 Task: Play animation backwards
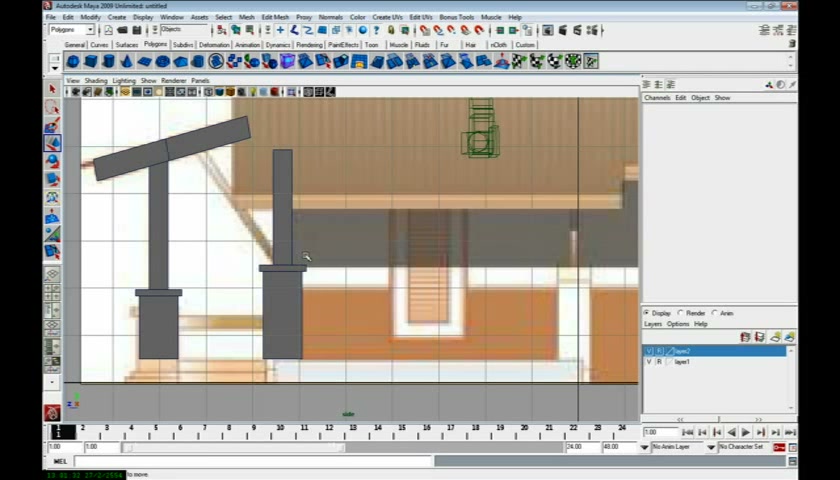tap(731, 432)
